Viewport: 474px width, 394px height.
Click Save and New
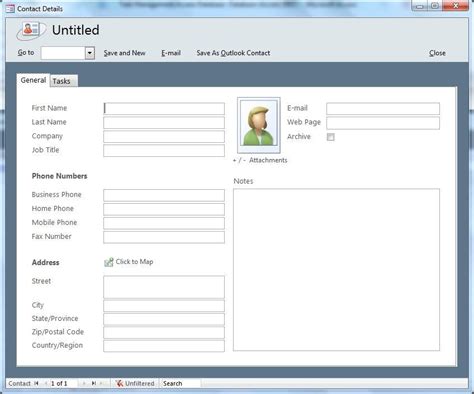pos(124,53)
